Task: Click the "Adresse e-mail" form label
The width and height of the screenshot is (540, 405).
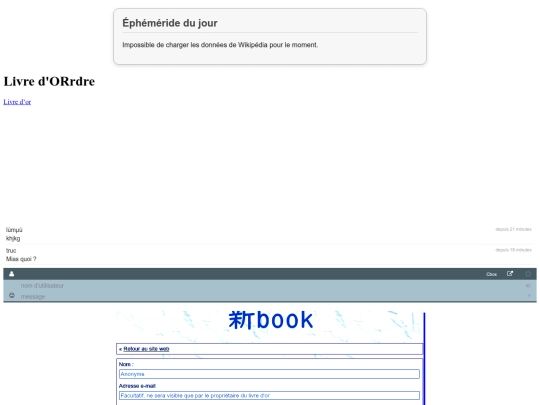Action: [x=137, y=386]
